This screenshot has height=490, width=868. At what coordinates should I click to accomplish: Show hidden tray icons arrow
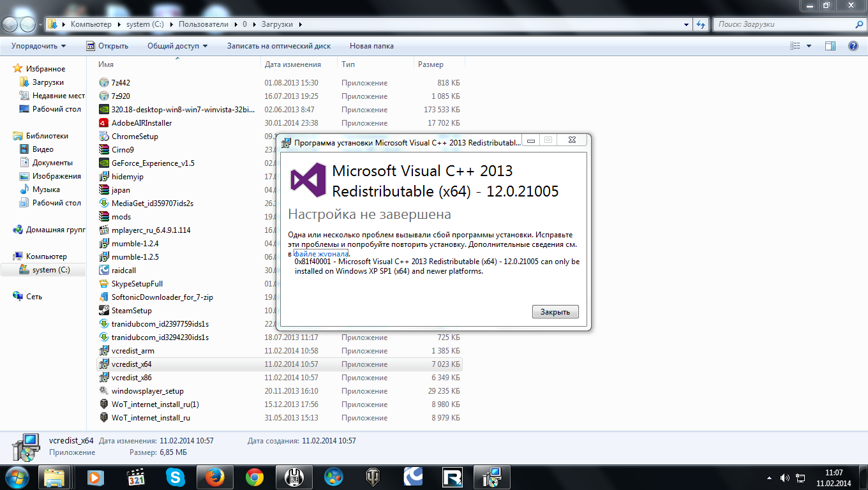770,477
